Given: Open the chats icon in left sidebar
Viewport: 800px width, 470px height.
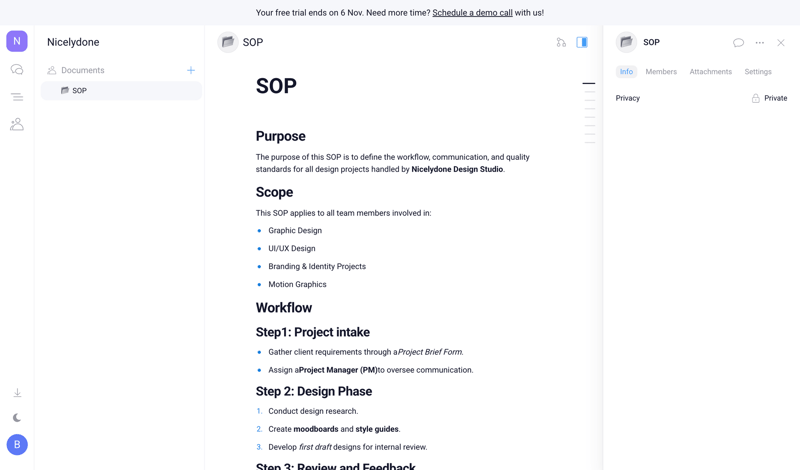Looking at the screenshot, I should pos(17,70).
